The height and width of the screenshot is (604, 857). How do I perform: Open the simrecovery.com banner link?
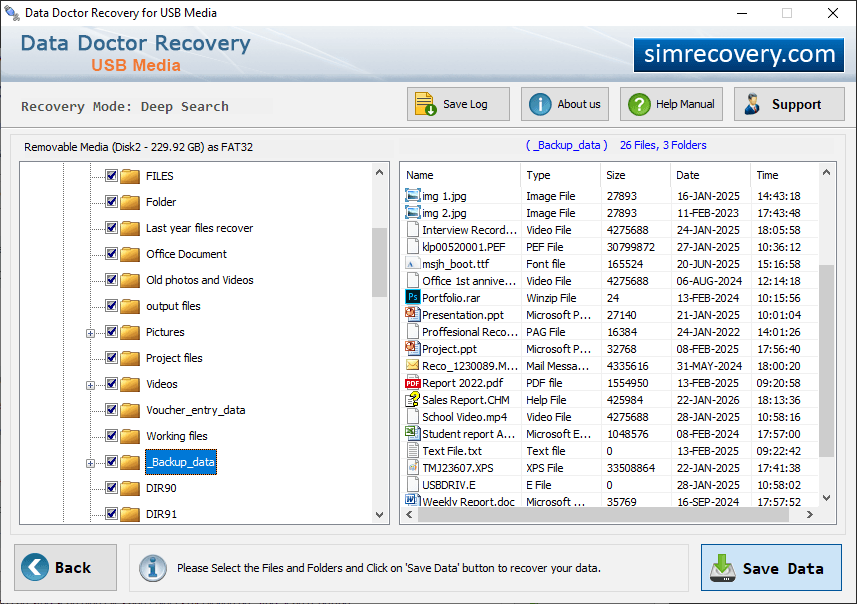click(739, 55)
